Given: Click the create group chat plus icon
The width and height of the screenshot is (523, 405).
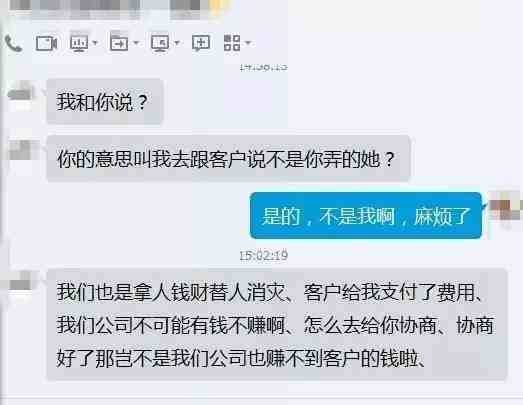Looking at the screenshot, I should (x=201, y=43).
